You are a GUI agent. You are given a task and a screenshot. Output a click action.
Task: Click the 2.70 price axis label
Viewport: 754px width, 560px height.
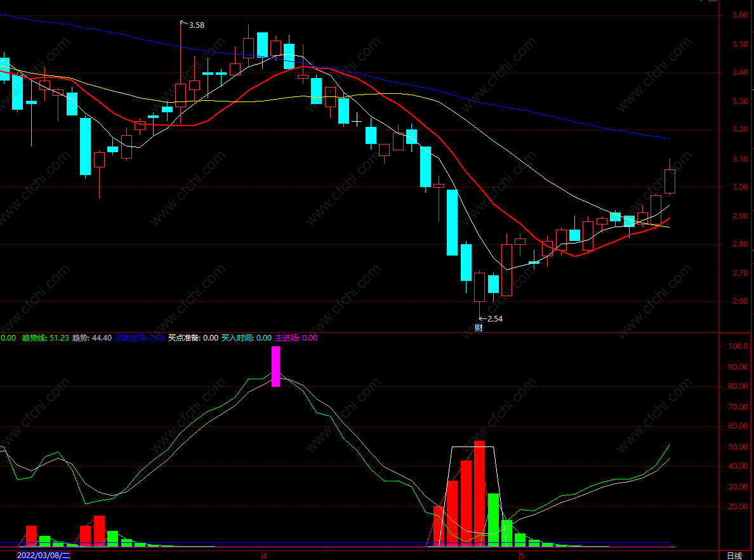[x=739, y=273]
